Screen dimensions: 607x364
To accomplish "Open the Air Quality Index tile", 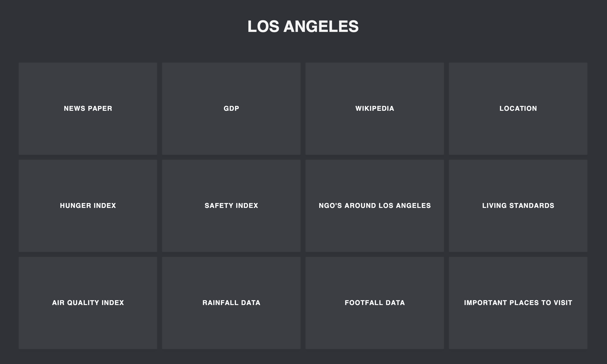I will 88,303.
